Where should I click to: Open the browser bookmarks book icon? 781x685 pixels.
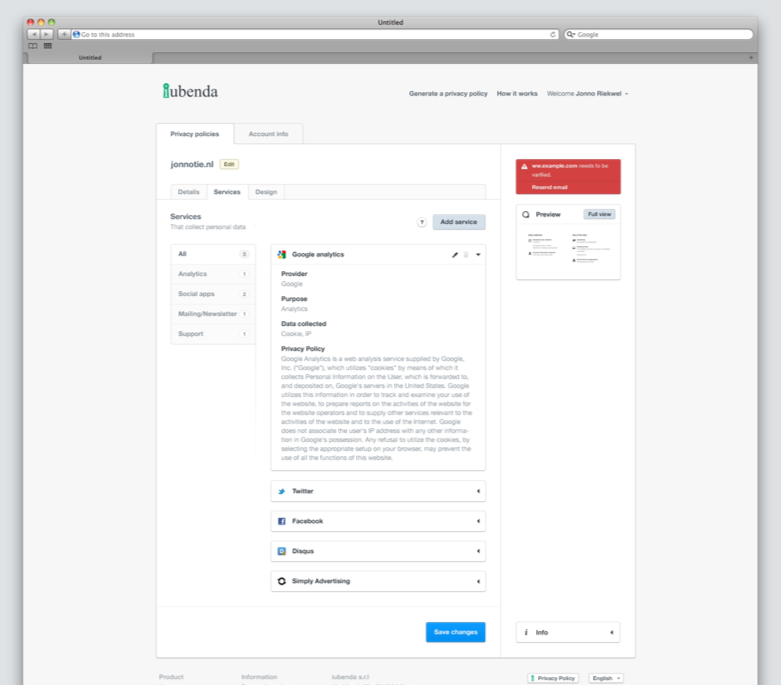33,46
